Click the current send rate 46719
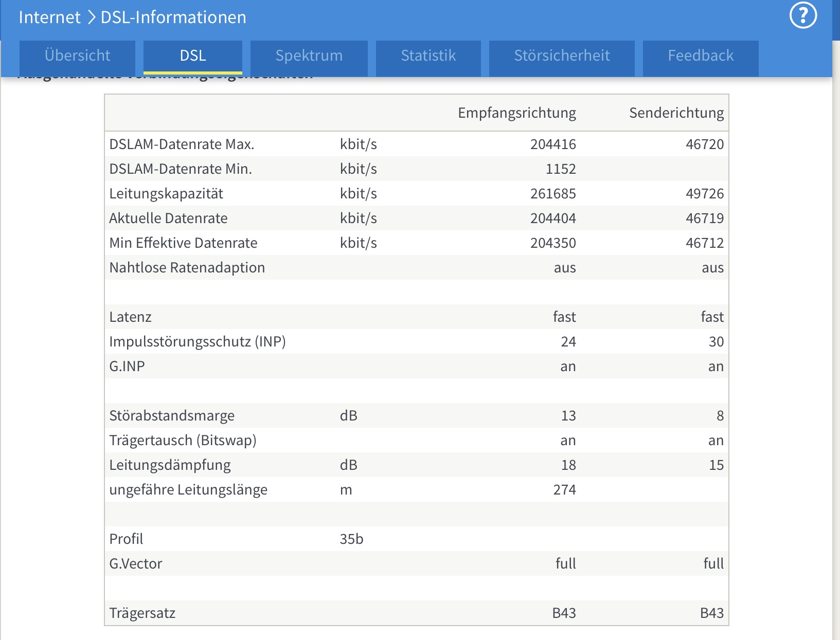The width and height of the screenshot is (840, 640). [705, 218]
